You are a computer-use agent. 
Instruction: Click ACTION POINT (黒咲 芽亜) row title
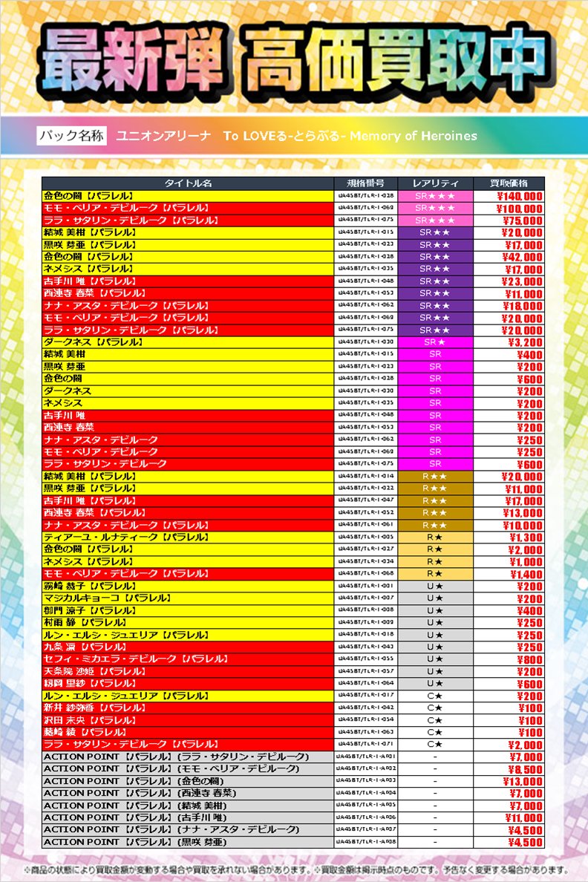(x=188, y=842)
